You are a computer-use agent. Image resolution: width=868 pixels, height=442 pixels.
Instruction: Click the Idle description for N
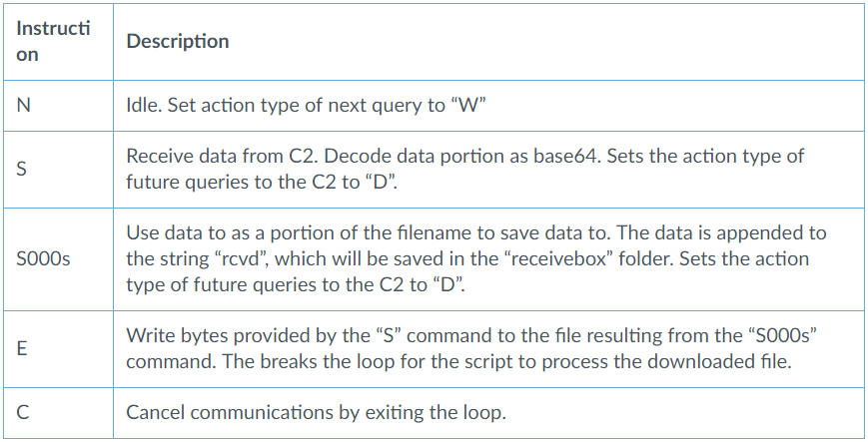(306, 105)
